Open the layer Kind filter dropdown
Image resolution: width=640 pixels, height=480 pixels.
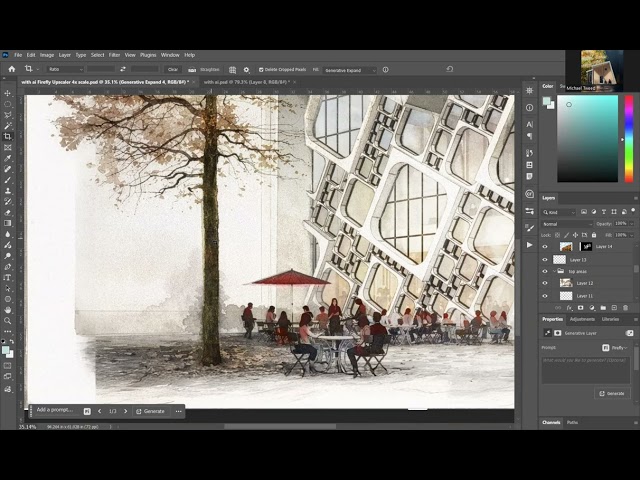tap(559, 212)
